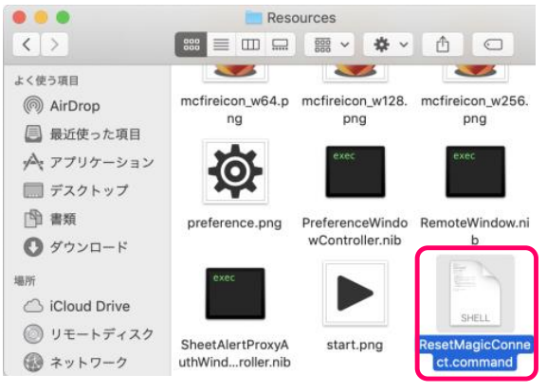Open AirDrop in the sidebar
547x392 pixels.
pos(62,106)
